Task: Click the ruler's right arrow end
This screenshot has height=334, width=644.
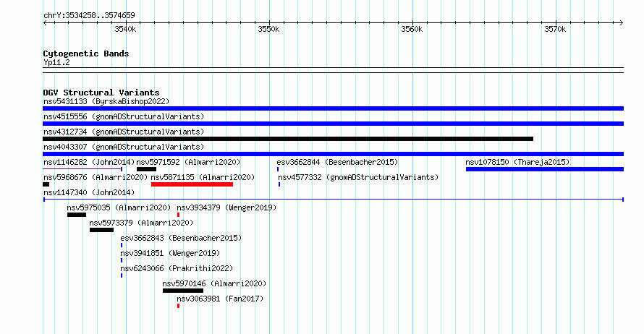Action: pyautogui.click(x=622, y=23)
